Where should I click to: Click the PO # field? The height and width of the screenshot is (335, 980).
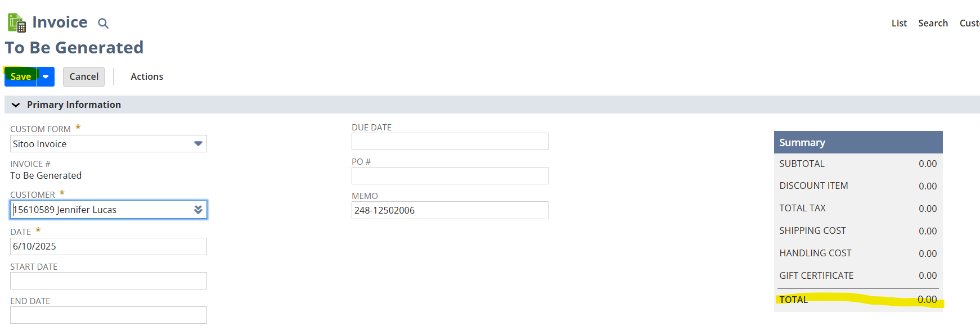pos(450,175)
